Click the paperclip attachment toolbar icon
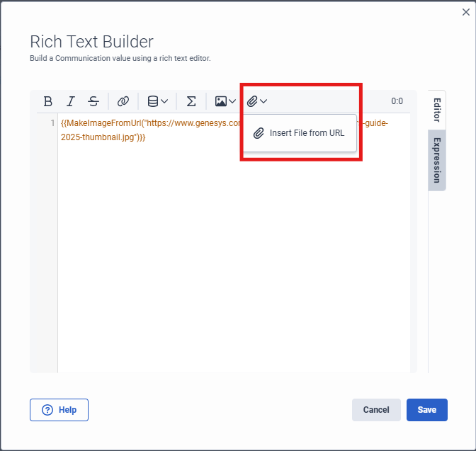The height and width of the screenshot is (451, 476). click(x=252, y=101)
